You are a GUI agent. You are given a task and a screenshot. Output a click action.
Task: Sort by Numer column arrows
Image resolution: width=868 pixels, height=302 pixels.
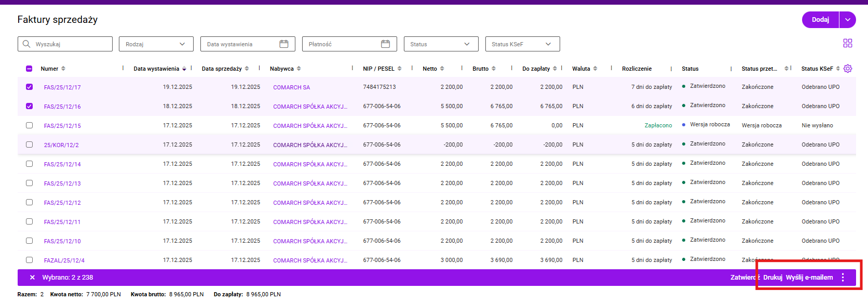[x=63, y=69]
